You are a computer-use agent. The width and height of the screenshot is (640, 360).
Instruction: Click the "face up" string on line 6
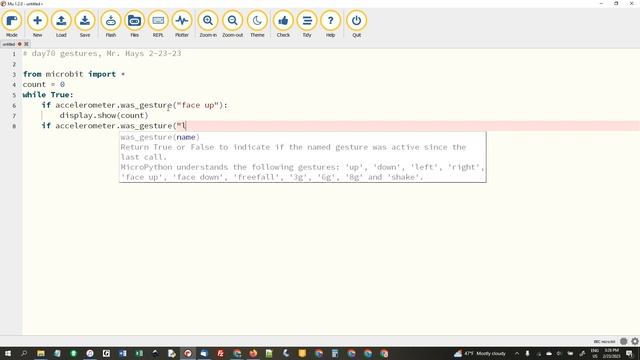198,105
